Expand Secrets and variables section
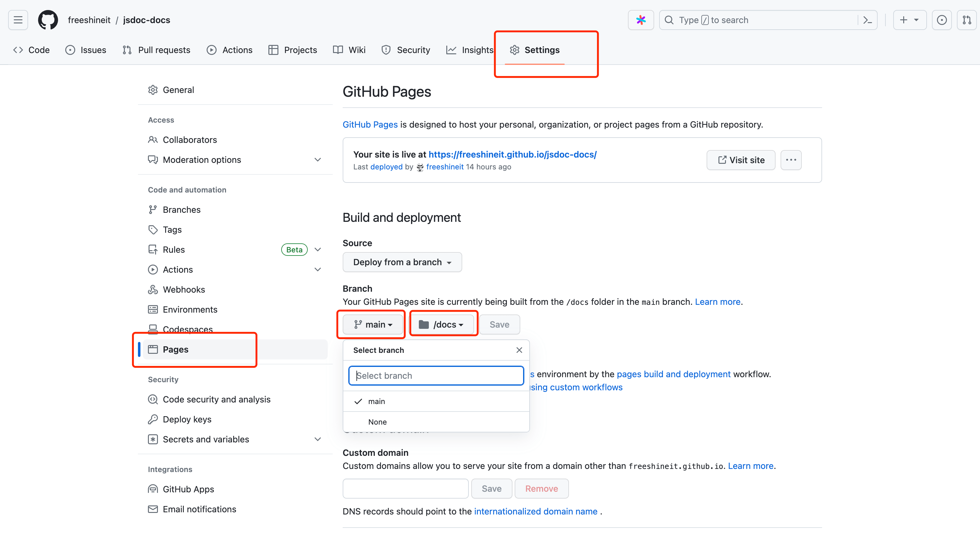Image resolution: width=980 pixels, height=536 pixels. (318, 439)
